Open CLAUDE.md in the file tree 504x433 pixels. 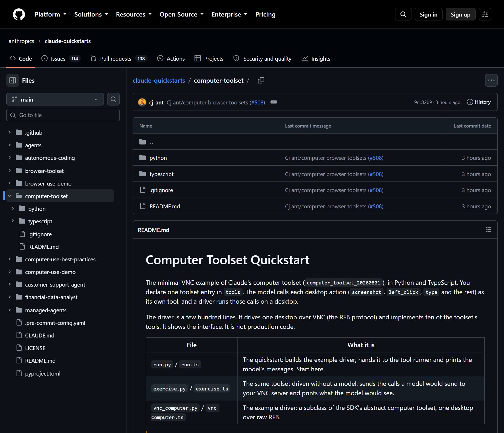40,335
